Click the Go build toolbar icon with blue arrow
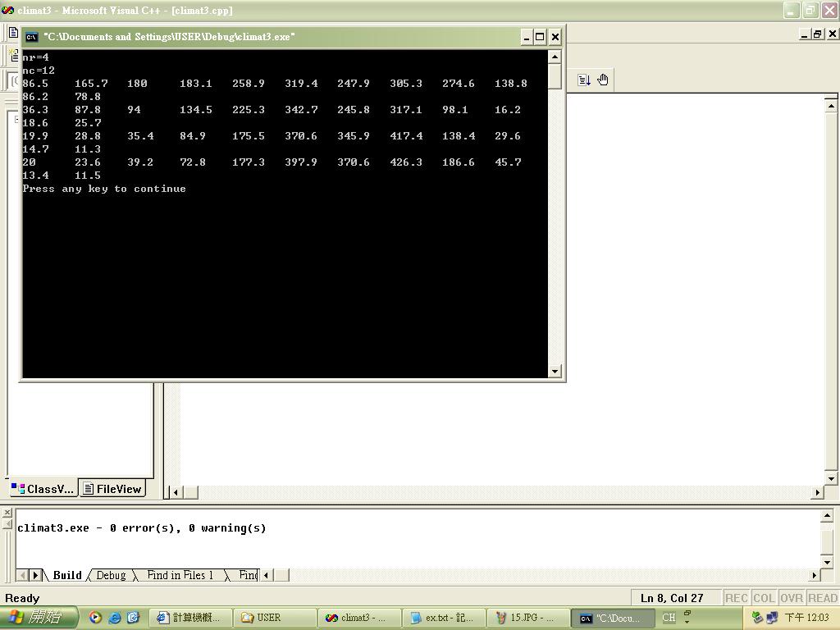 point(584,80)
